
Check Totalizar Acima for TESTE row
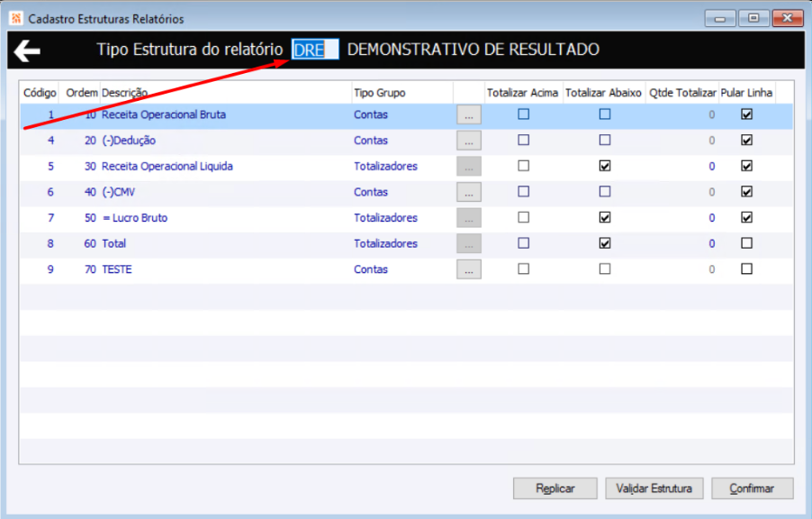[x=524, y=269]
